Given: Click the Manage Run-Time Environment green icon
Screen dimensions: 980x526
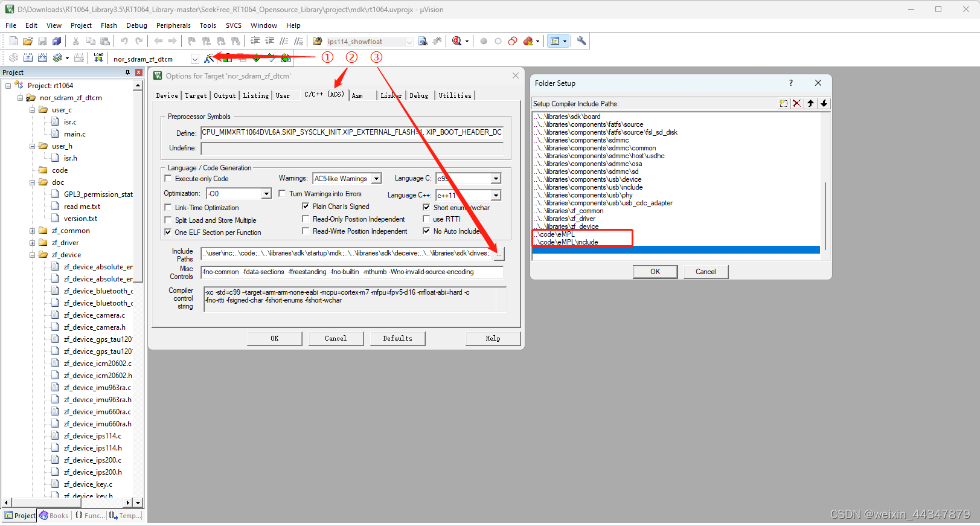Looking at the screenshot, I should (257, 59).
